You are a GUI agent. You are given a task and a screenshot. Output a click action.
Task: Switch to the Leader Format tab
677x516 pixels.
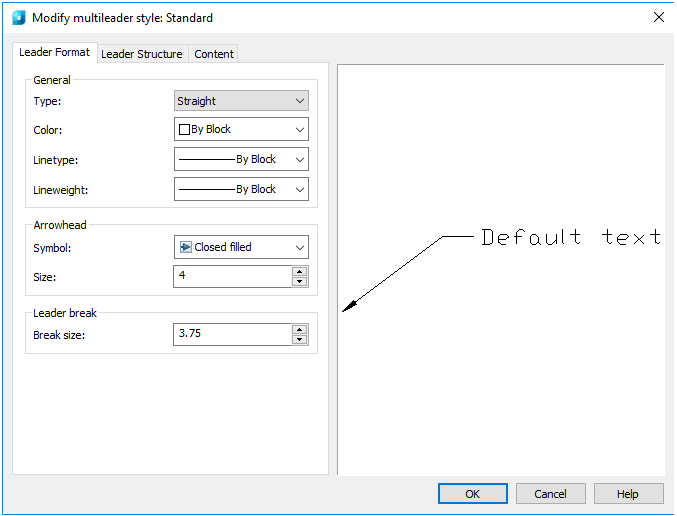pyautogui.click(x=54, y=52)
